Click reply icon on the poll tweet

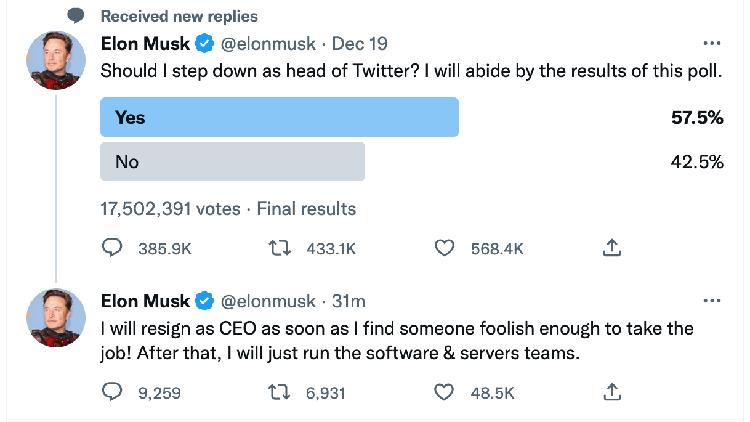112,247
